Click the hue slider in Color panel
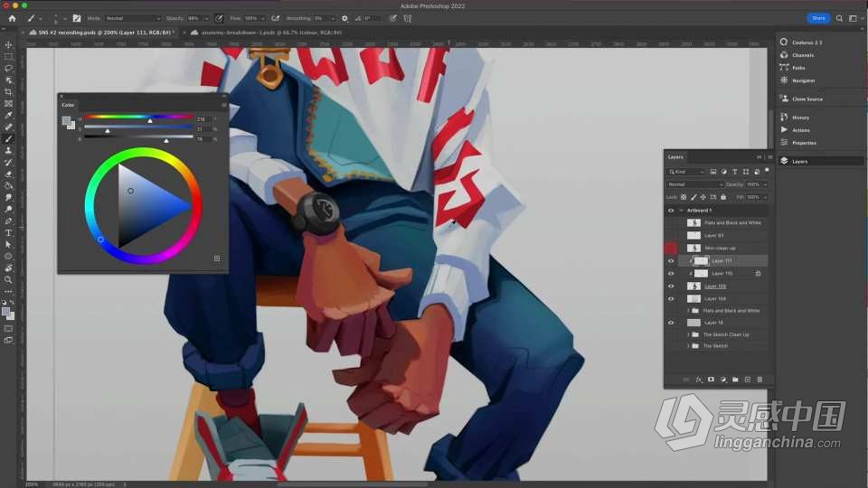 [139, 117]
